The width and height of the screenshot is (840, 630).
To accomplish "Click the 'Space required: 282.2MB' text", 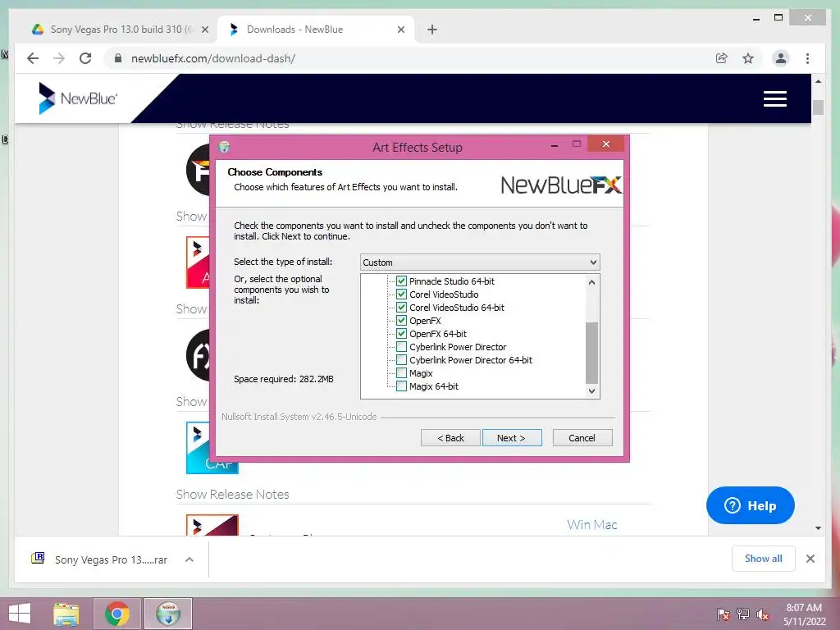I will pos(283,379).
